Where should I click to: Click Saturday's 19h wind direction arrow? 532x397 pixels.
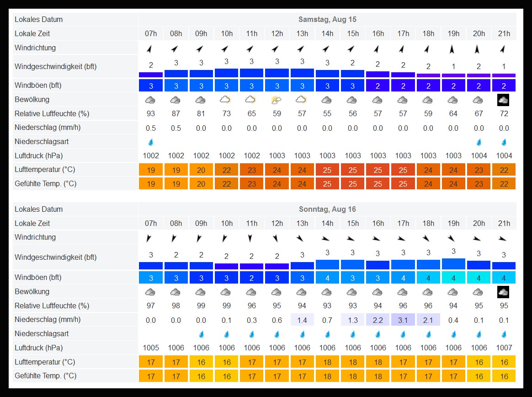tap(453, 49)
